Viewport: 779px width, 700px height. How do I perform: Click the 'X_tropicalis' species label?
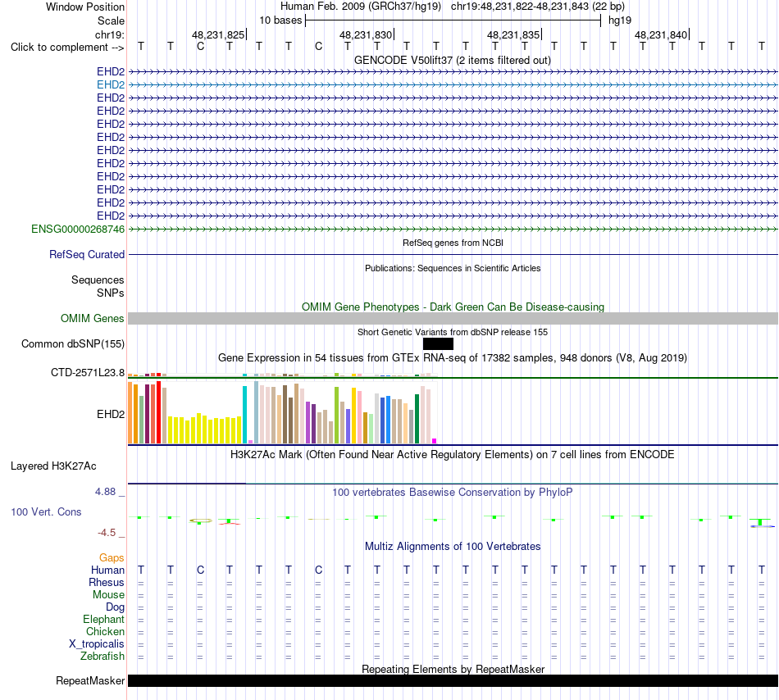click(x=97, y=644)
